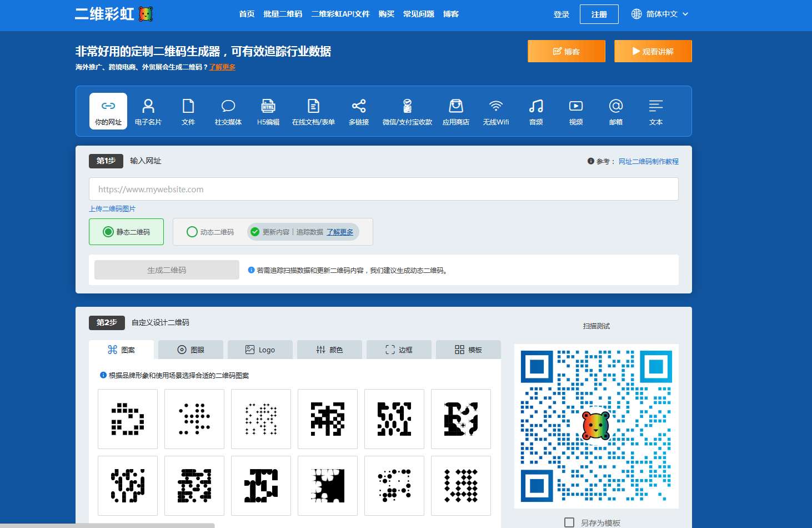Select the 静态二维码 radio option

[126, 232]
